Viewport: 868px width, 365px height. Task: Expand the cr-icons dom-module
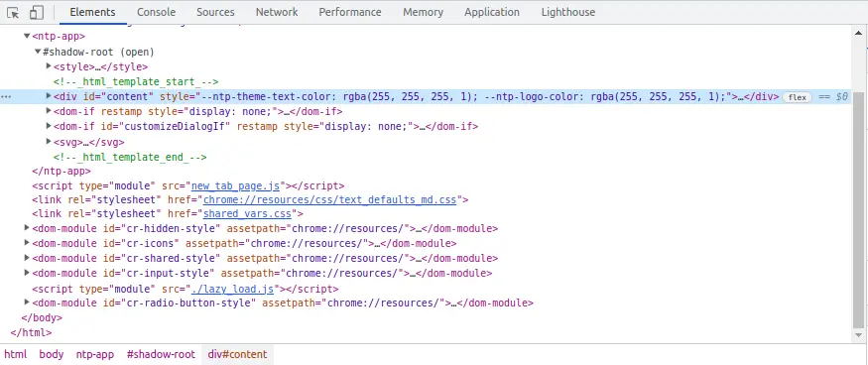tap(27, 243)
